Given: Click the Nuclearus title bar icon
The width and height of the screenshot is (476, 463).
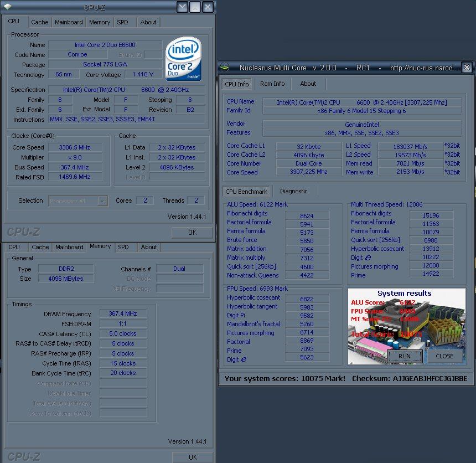Looking at the screenshot, I should (225, 67).
